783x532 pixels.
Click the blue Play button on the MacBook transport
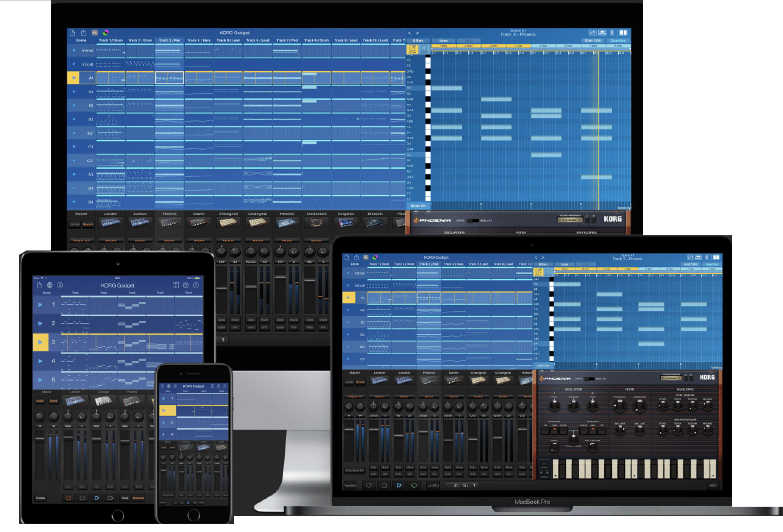point(399,485)
